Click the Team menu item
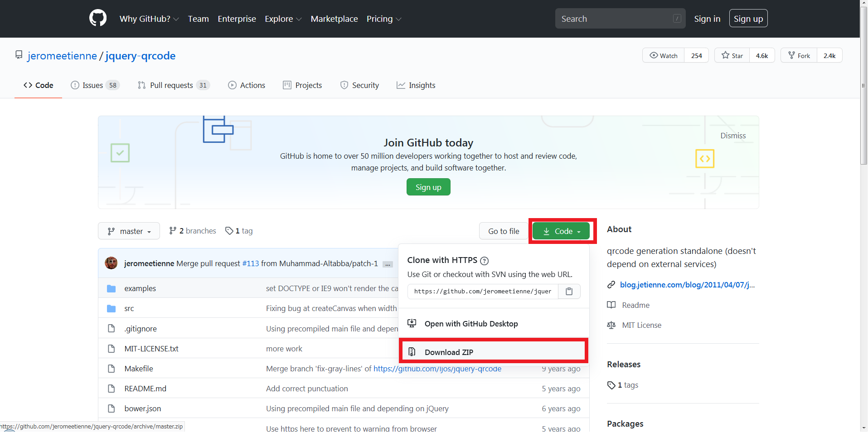 (x=199, y=19)
